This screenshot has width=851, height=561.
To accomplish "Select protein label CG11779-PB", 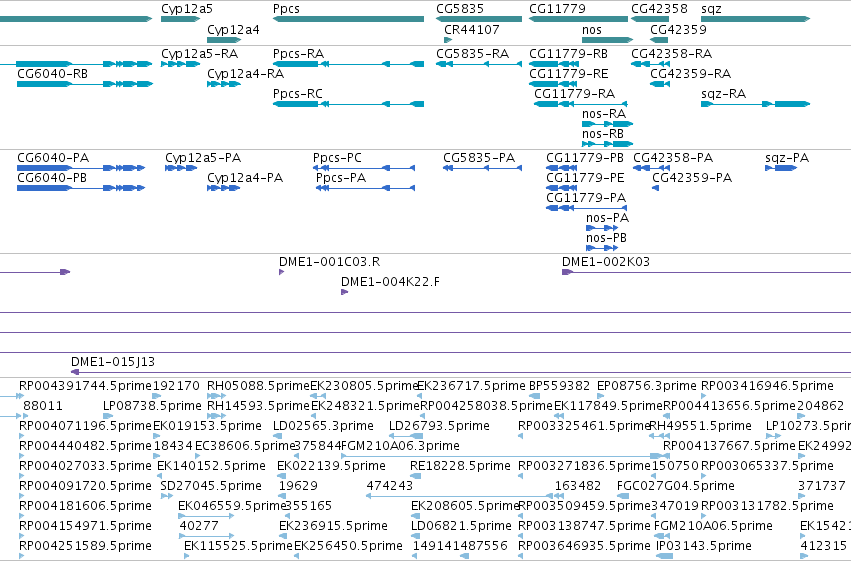I will coord(585,158).
